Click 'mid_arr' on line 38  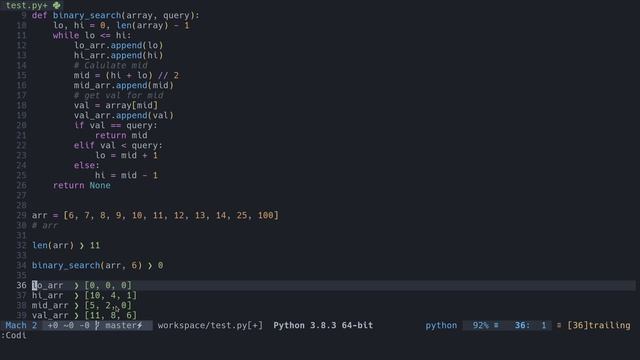click(50, 305)
